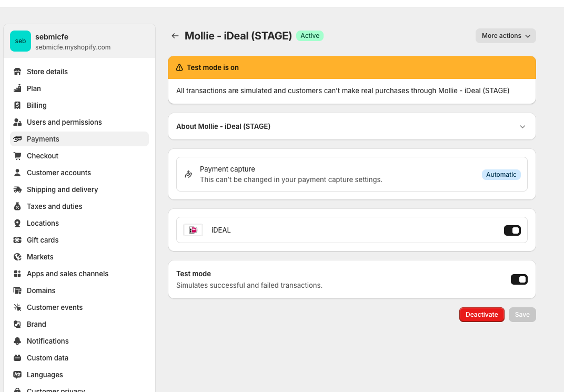Click the Languages icon
This screenshot has width=564, height=392.
(x=17, y=375)
